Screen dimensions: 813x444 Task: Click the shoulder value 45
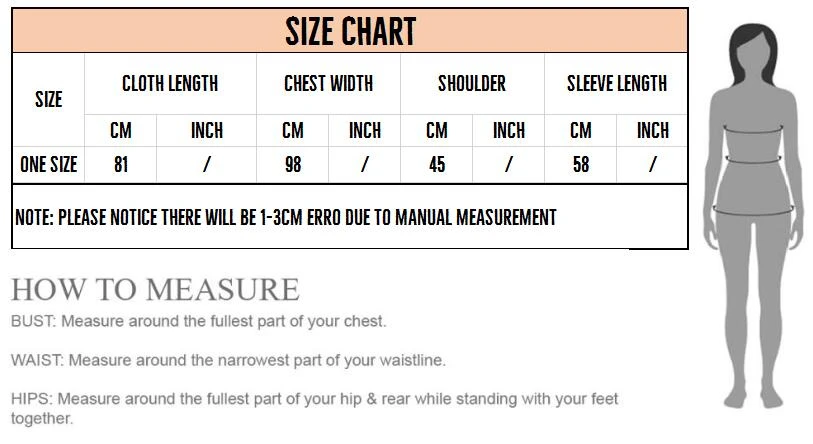coord(437,165)
